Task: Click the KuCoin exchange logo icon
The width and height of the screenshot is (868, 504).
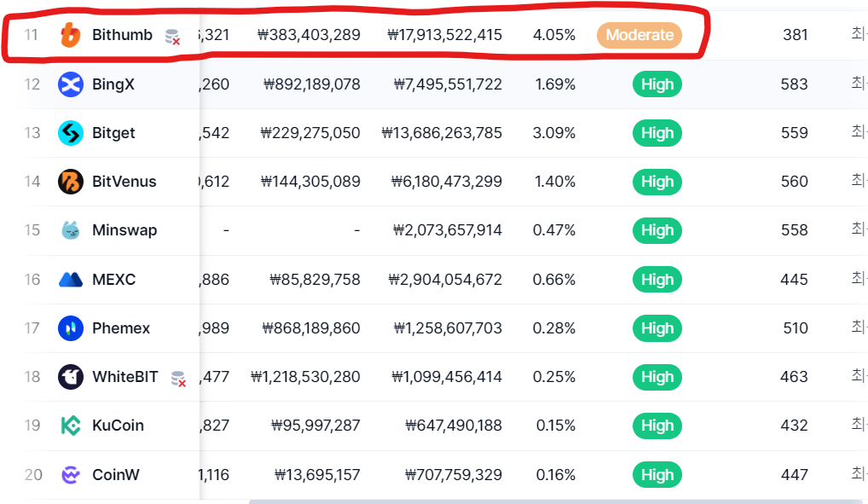Action: [70, 426]
